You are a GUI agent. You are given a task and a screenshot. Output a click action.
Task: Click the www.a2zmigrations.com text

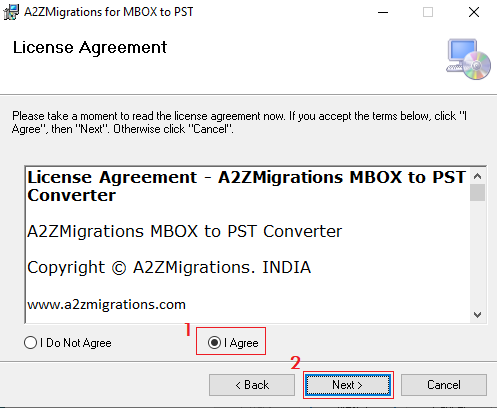(x=106, y=305)
